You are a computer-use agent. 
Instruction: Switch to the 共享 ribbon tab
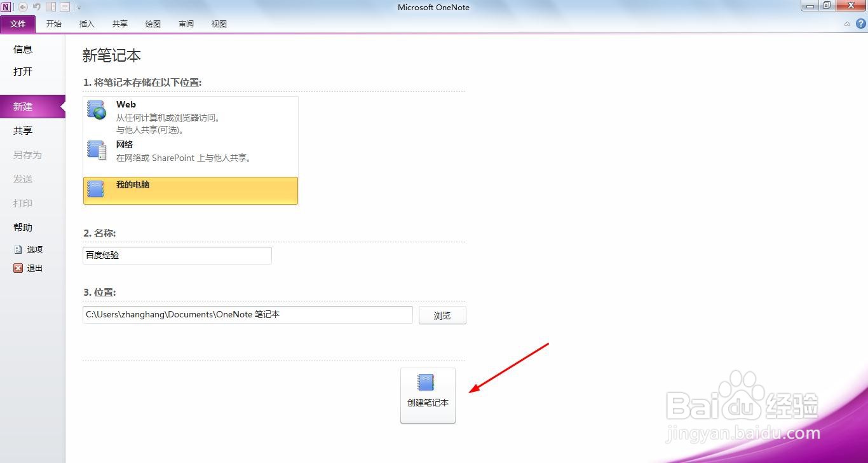pos(120,24)
